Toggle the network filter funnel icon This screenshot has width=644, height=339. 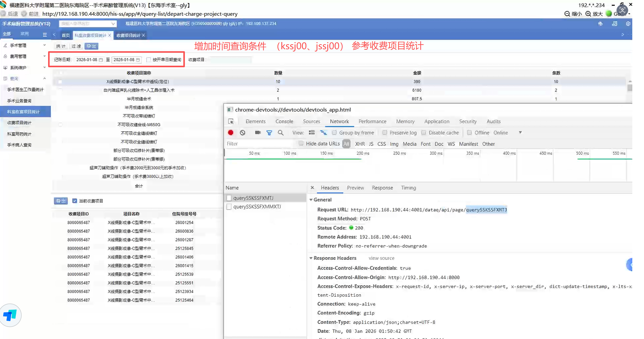(x=269, y=133)
